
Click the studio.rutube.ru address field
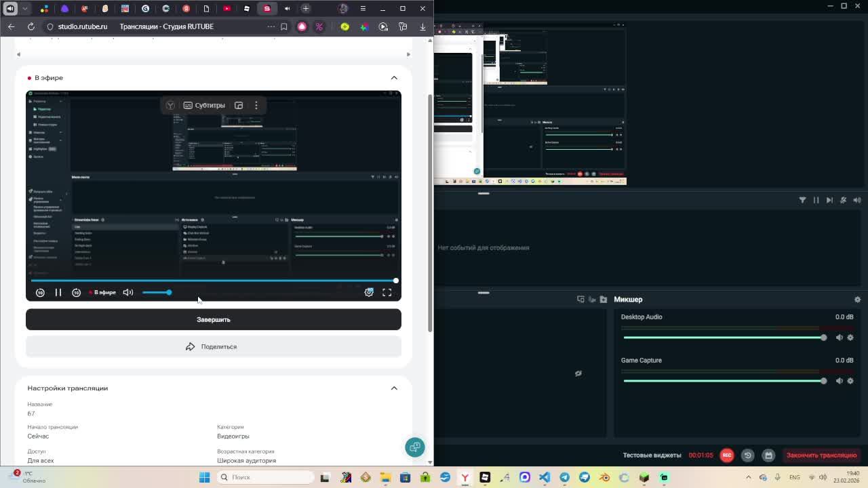tap(83, 26)
